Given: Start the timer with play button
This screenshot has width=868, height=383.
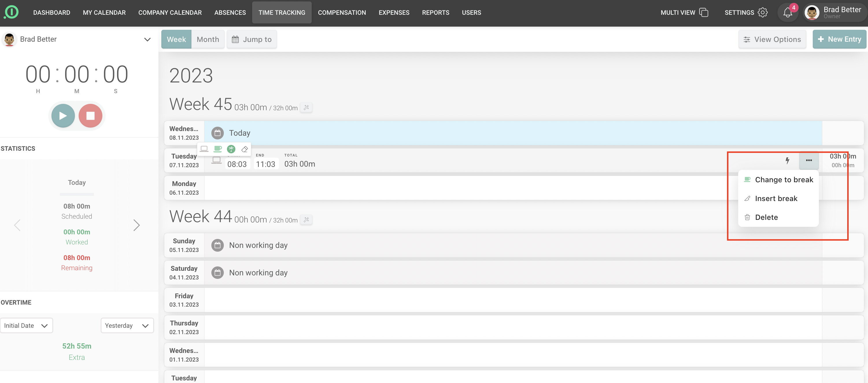Looking at the screenshot, I should [x=63, y=116].
